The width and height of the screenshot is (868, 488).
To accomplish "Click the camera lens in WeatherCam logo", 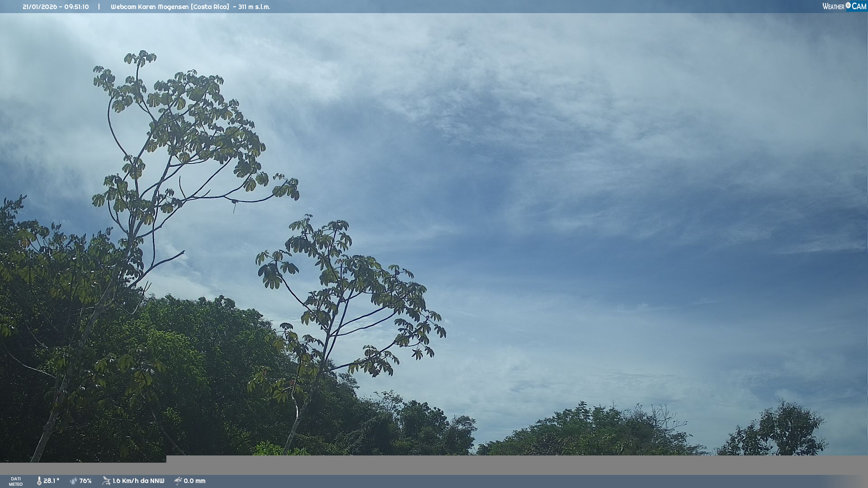I will (848, 5).
